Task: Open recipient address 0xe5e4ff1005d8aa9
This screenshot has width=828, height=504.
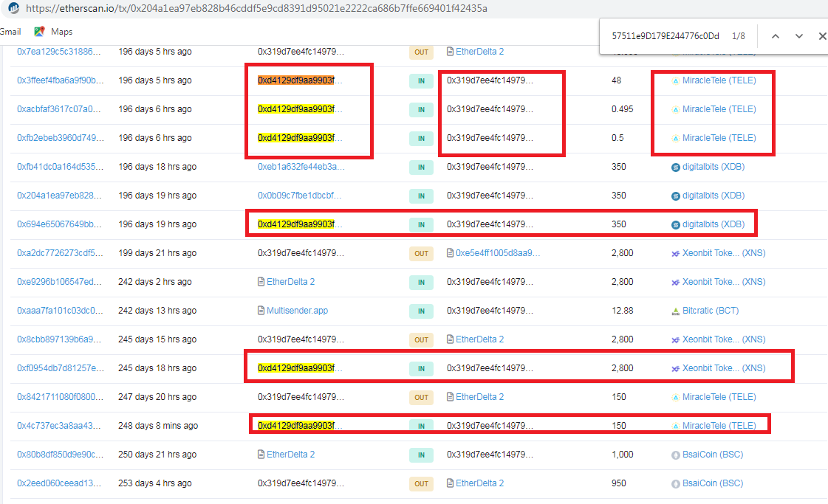Action: pyautogui.click(x=498, y=253)
